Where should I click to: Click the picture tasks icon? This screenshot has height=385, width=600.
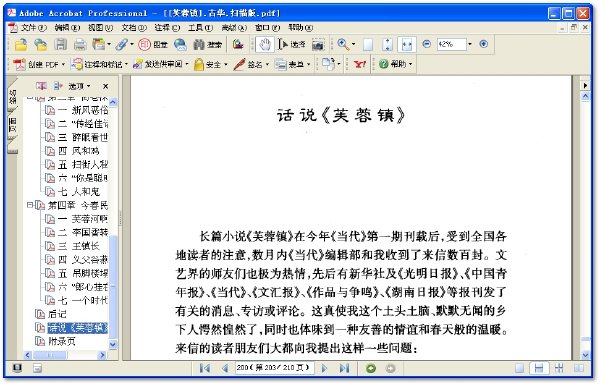(x=238, y=44)
